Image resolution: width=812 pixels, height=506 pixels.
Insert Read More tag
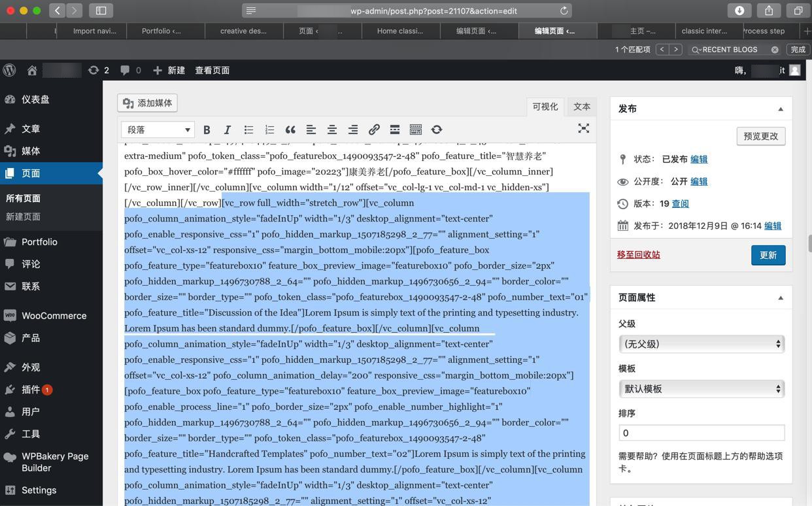pos(395,129)
